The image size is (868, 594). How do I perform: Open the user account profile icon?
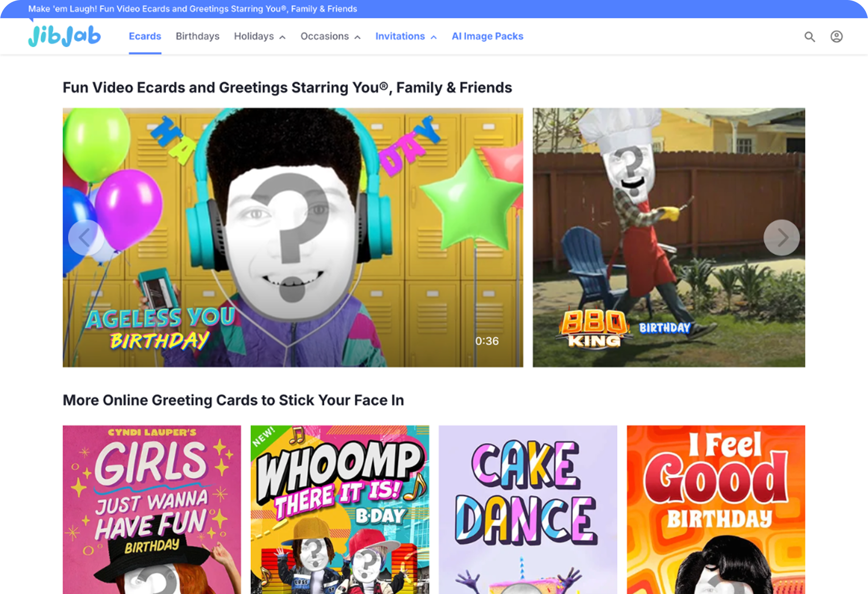(836, 36)
